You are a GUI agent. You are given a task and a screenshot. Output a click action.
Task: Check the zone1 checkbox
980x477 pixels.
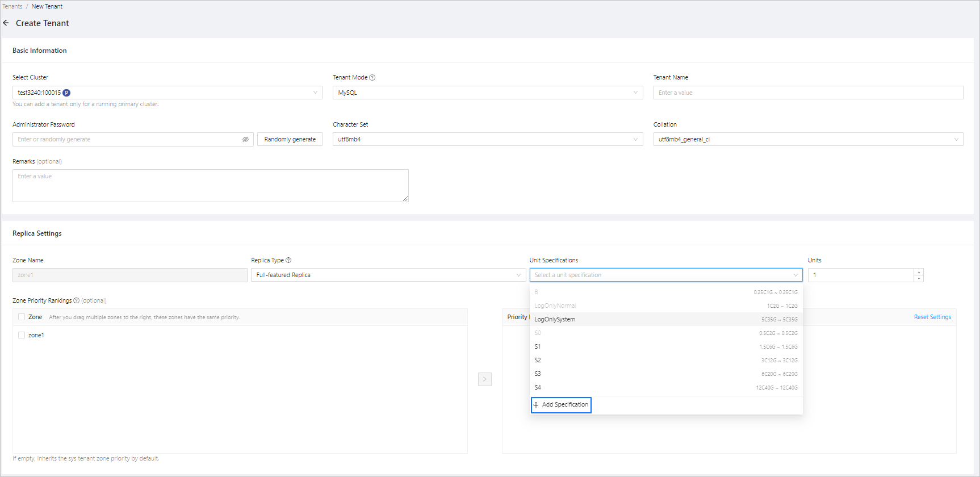pos(22,335)
